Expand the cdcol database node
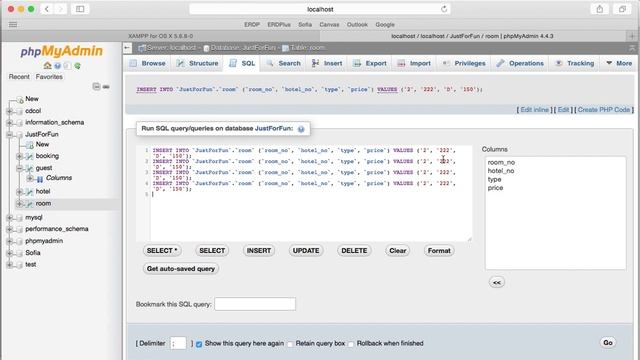 pos(9,111)
